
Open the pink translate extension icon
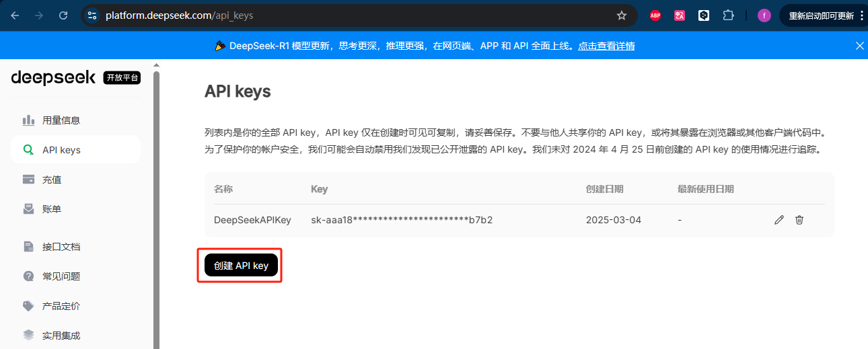tap(680, 15)
